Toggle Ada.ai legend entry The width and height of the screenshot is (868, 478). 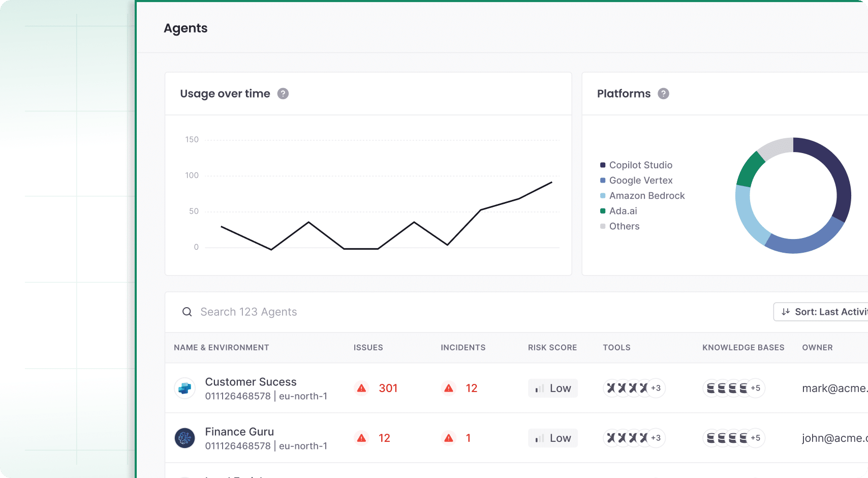click(623, 211)
